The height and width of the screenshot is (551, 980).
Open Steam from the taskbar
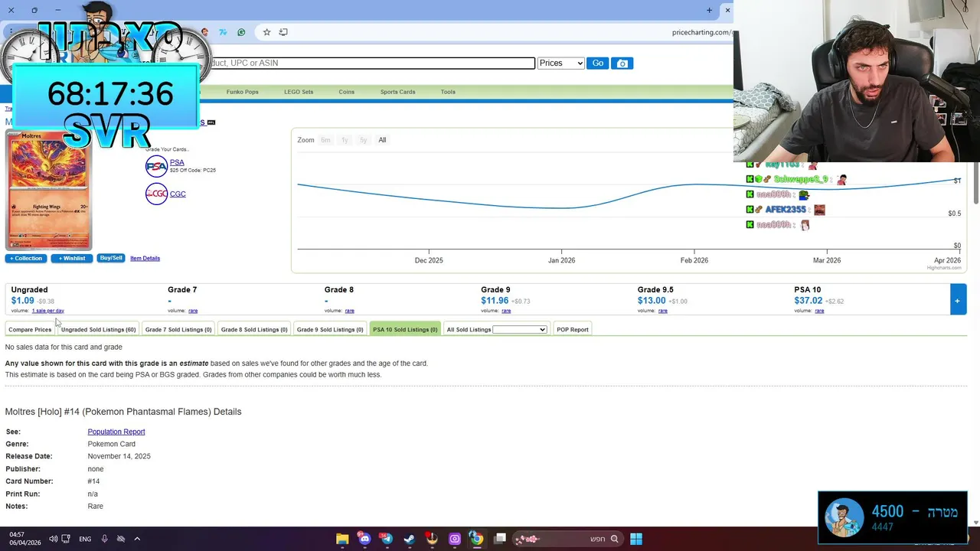[x=410, y=539]
